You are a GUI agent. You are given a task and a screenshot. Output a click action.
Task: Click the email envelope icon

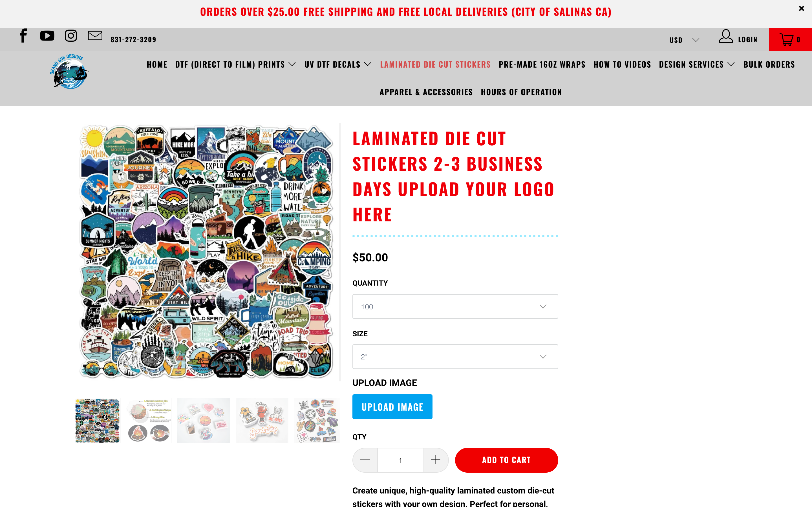pos(95,35)
